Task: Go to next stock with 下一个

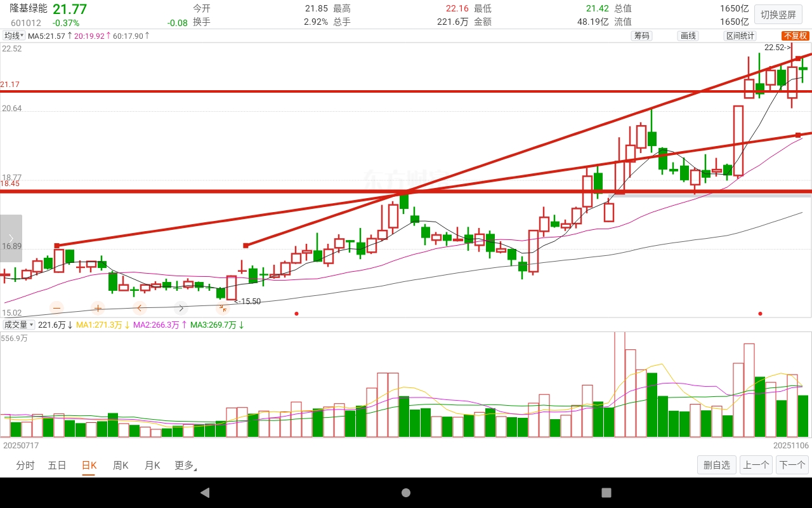Action: 792,465
